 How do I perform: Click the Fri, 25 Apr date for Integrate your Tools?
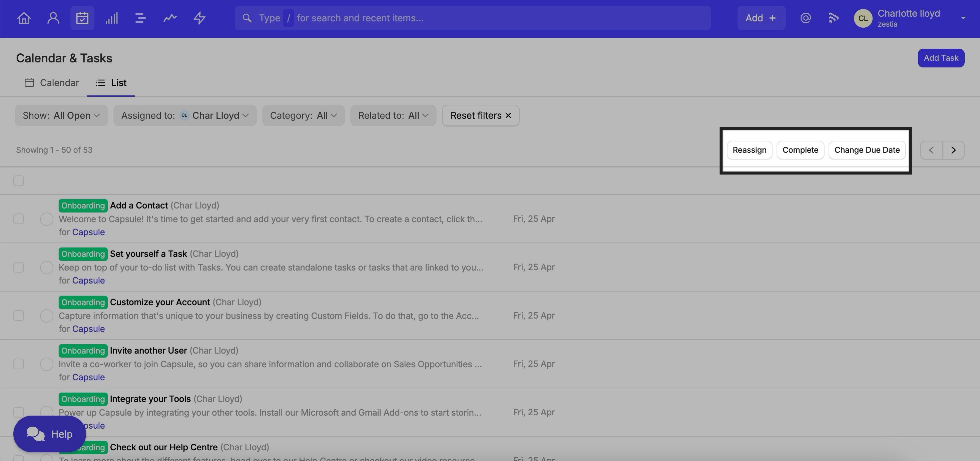pos(534,412)
